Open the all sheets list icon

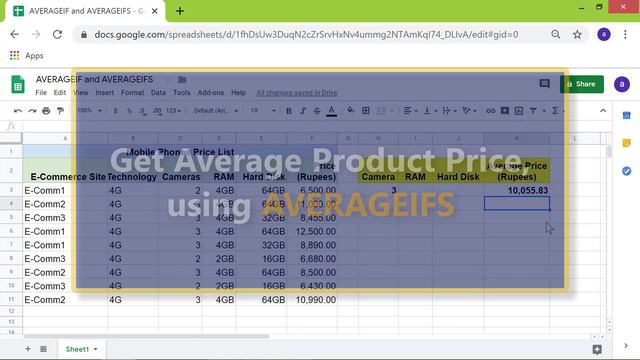coord(43,349)
